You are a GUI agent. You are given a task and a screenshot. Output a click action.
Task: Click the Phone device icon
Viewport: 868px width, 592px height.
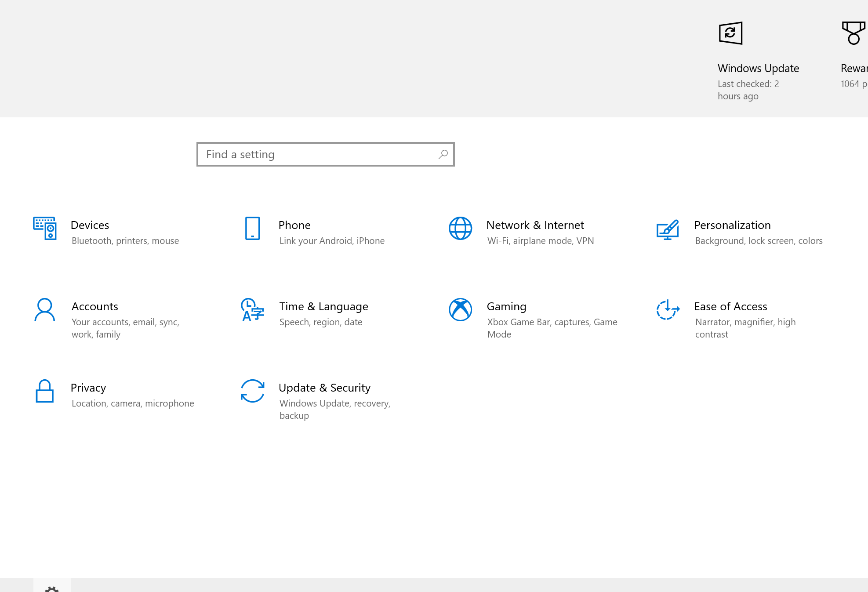[x=252, y=228]
